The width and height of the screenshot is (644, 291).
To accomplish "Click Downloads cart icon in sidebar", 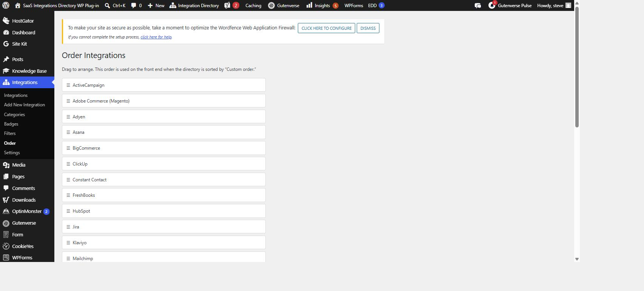I will tap(6, 200).
